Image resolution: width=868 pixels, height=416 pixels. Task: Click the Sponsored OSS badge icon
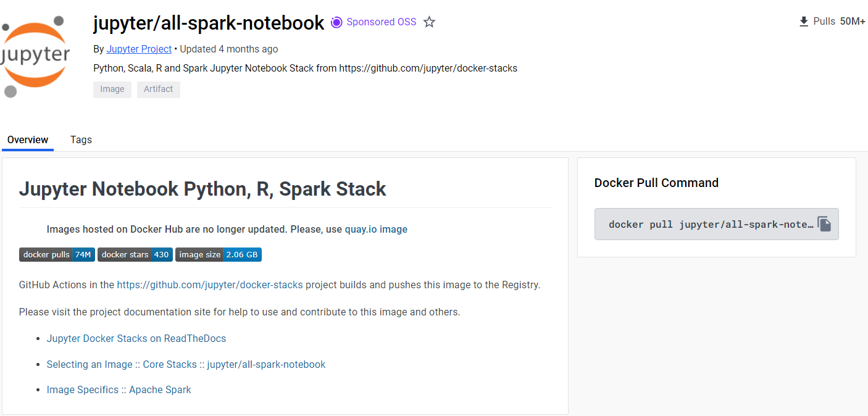(x=336, y=22)
